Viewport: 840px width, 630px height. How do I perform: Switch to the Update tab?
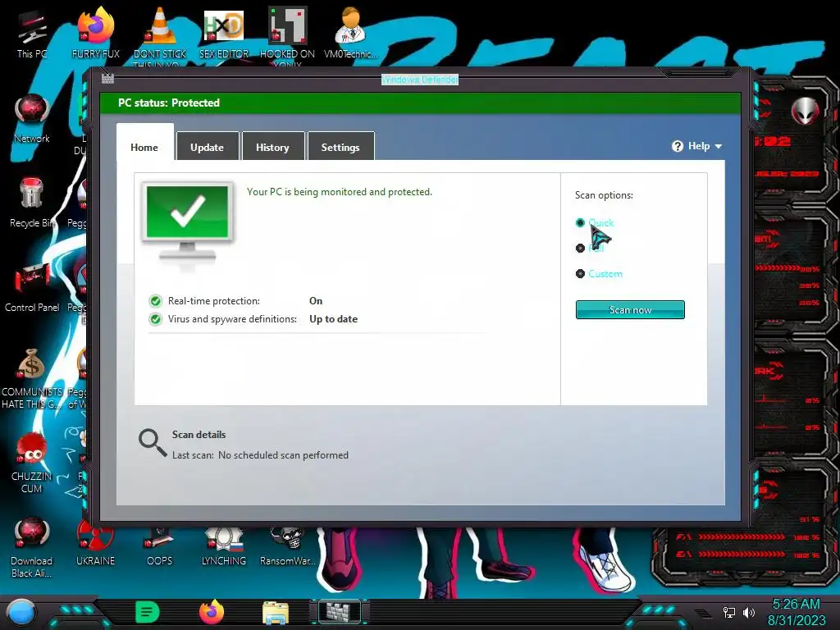[208, 148]
